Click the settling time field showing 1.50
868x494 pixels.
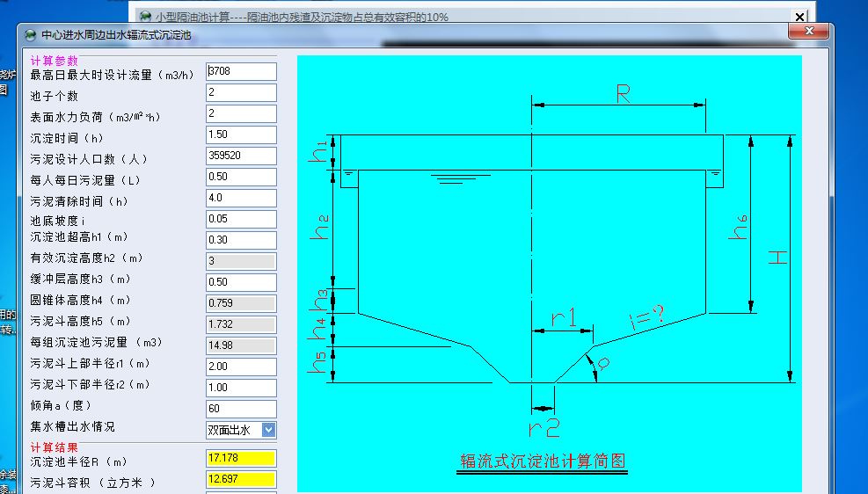click(x=241, y=134)
